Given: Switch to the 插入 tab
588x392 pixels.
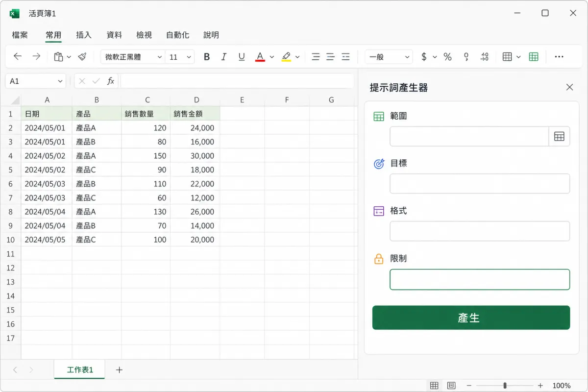Looking at the screenshot, I should (x=84, y=35).
